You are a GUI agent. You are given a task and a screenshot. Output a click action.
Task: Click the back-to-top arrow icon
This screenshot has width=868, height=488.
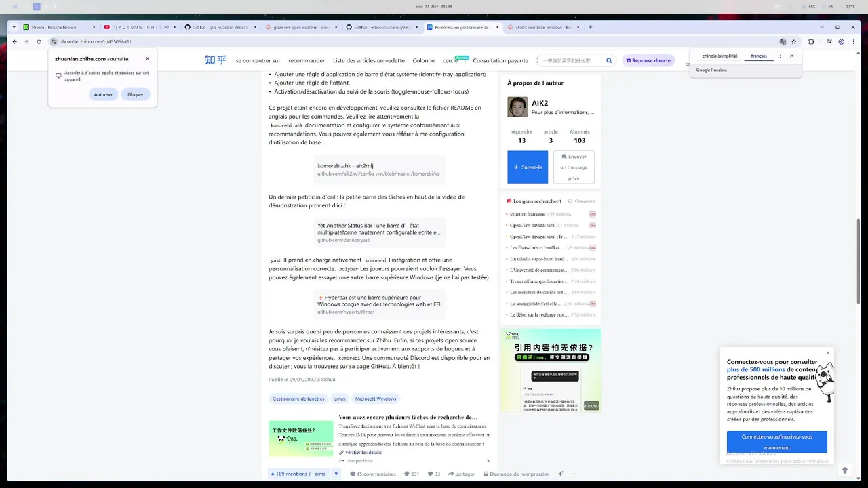point(845,470)
